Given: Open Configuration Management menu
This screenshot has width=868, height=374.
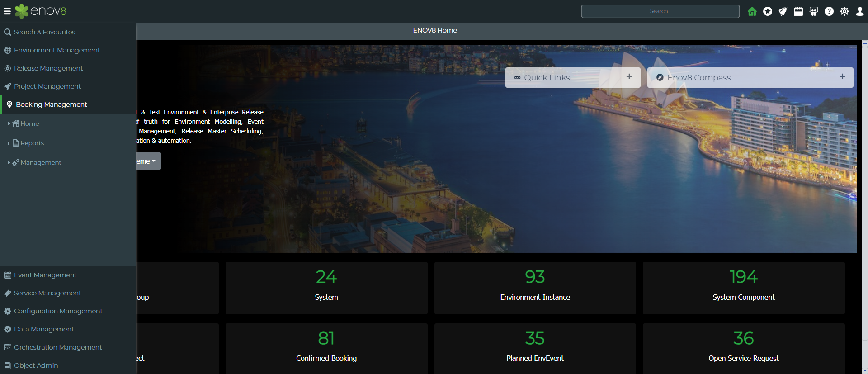Looking at the screenshot, I should pos(68,311).
